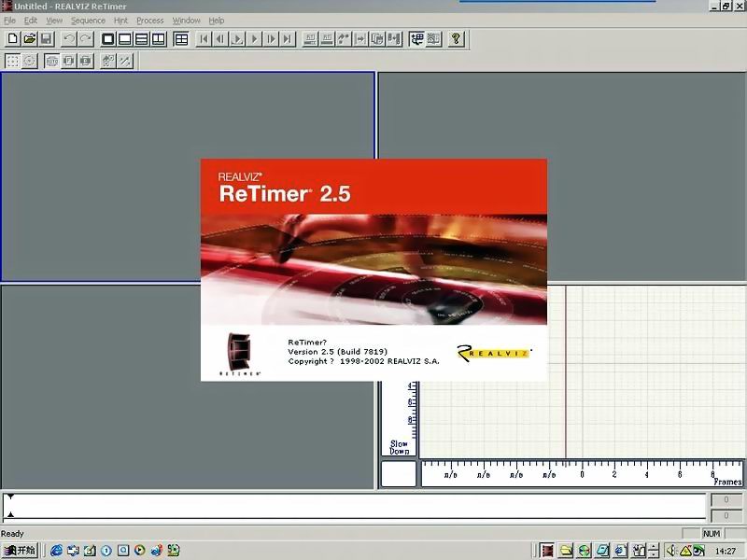Open the Help menu
This screenshot has width=747, height=560.
click(217, 21)
